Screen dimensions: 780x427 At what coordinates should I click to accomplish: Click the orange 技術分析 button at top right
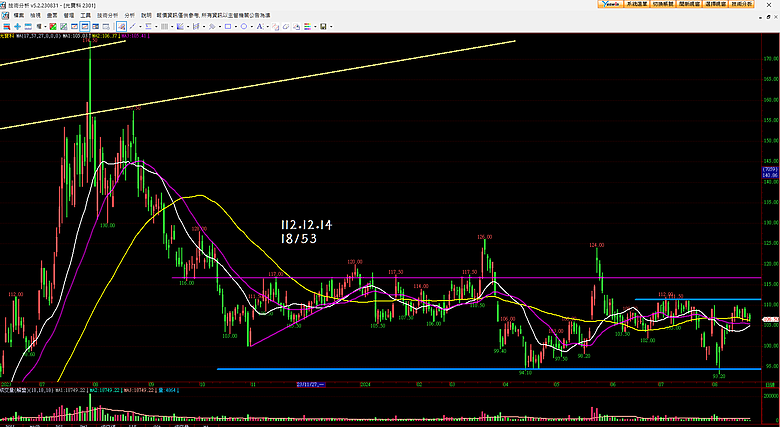742,4
